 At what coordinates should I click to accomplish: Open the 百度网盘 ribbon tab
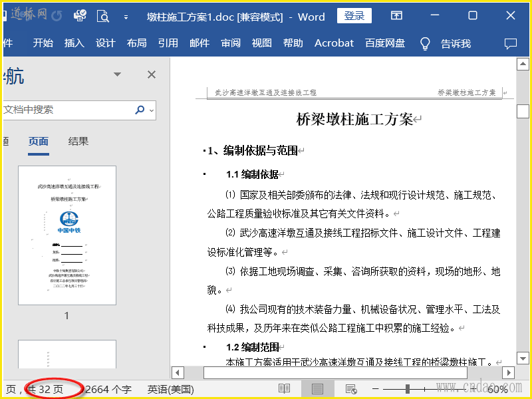[385, 43]
